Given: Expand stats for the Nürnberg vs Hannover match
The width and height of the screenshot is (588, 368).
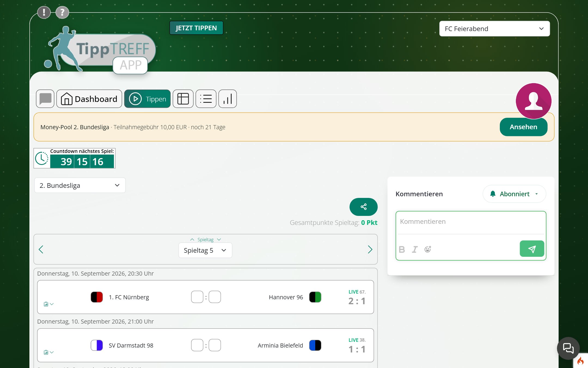Looking at the screenshot, I should click(x=49, y=304).
